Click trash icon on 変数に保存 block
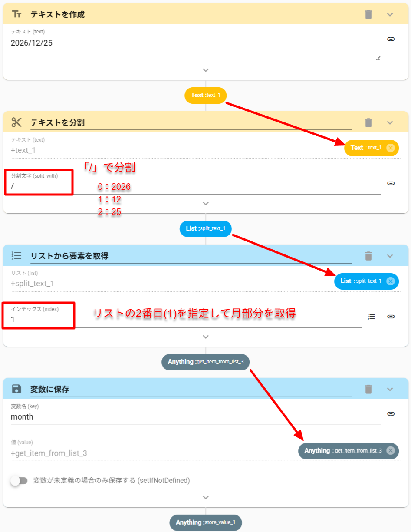 pyautogui.click(x=368, y=389)
